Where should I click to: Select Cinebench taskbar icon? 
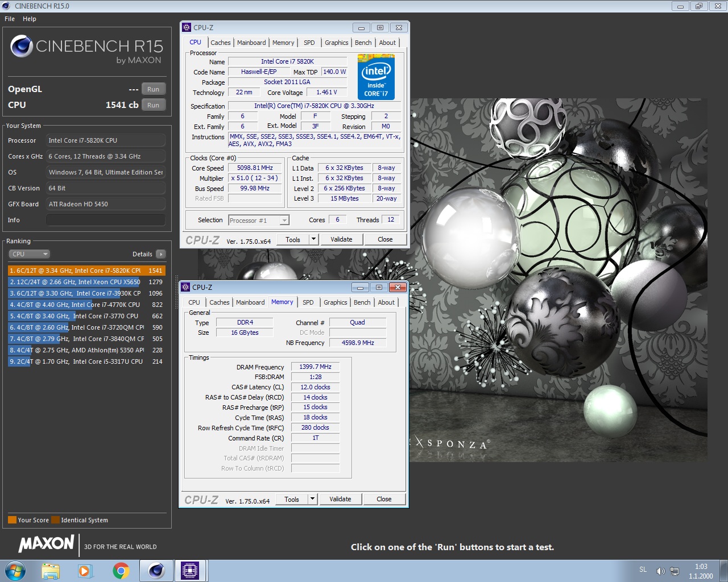pos(156,571)
